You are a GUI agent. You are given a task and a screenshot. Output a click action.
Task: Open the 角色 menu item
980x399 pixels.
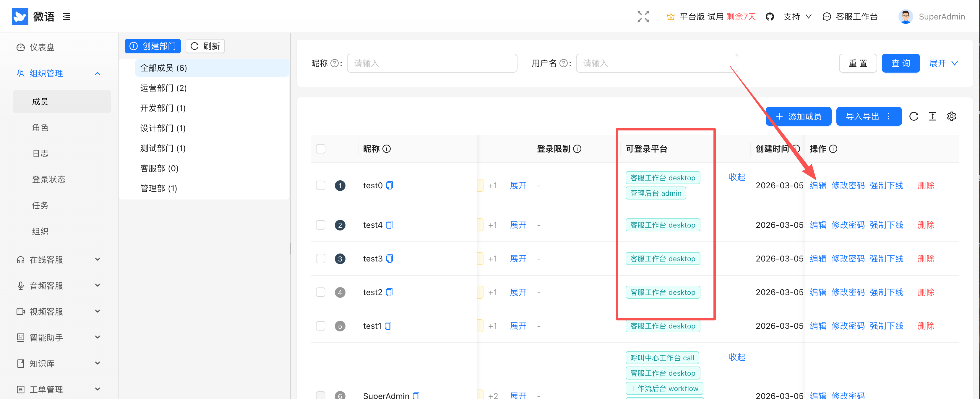click(40, 127)
